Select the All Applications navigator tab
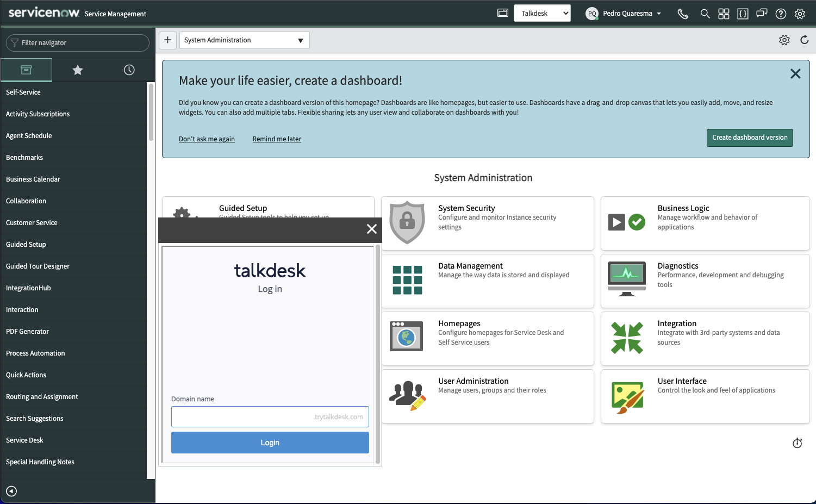 click(x=26, y=70)
